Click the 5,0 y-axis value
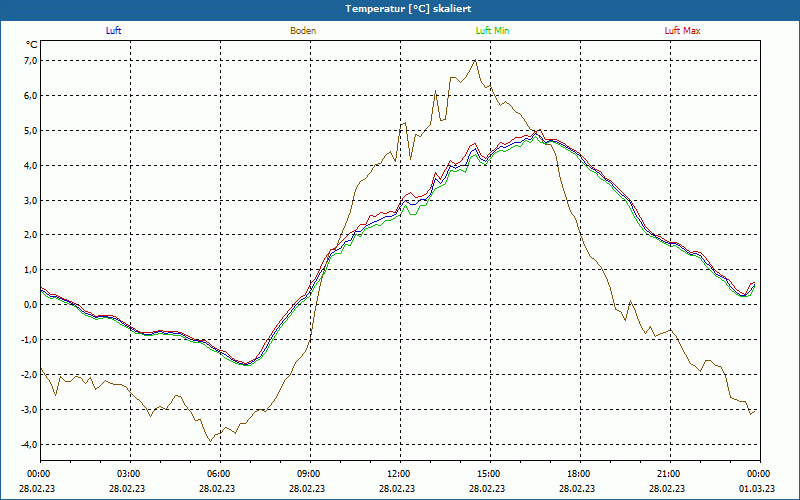Image resolution: width=800 pixels, height=500 pixels. coord(31,131)
